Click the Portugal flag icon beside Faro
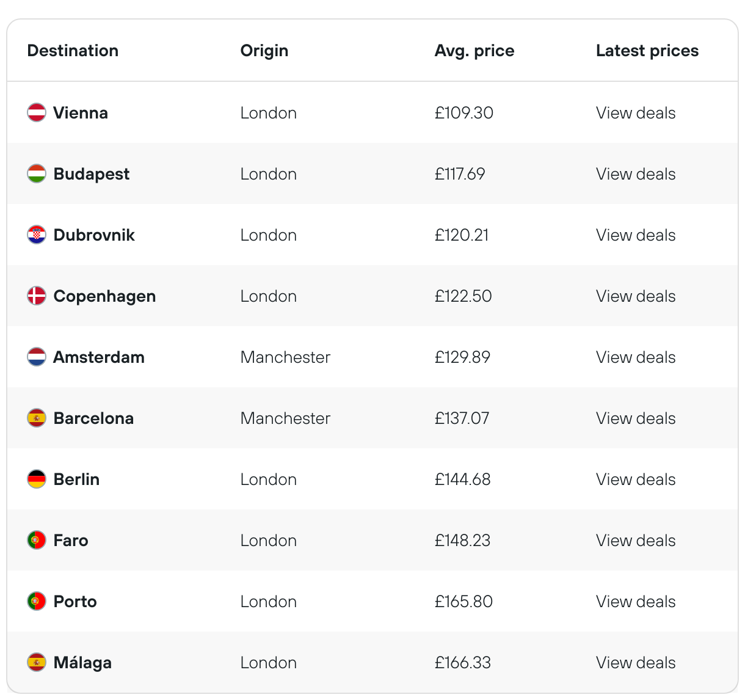 pyautogui.click(x=37, y=540)
